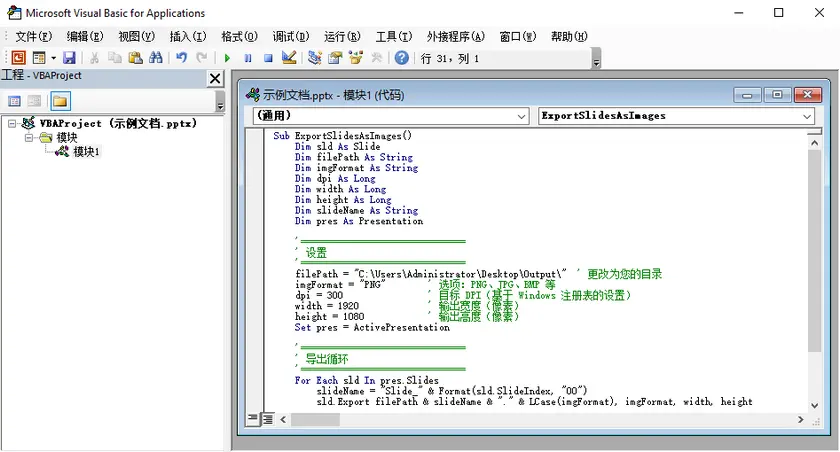
Task: Click the Break (pause) toolbar icon
Action: 248,58
